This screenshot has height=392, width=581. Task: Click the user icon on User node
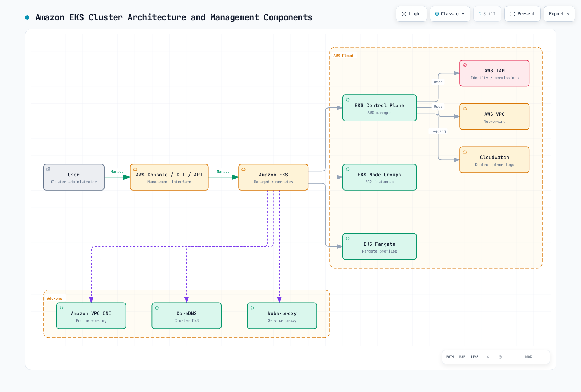[48, 169]
